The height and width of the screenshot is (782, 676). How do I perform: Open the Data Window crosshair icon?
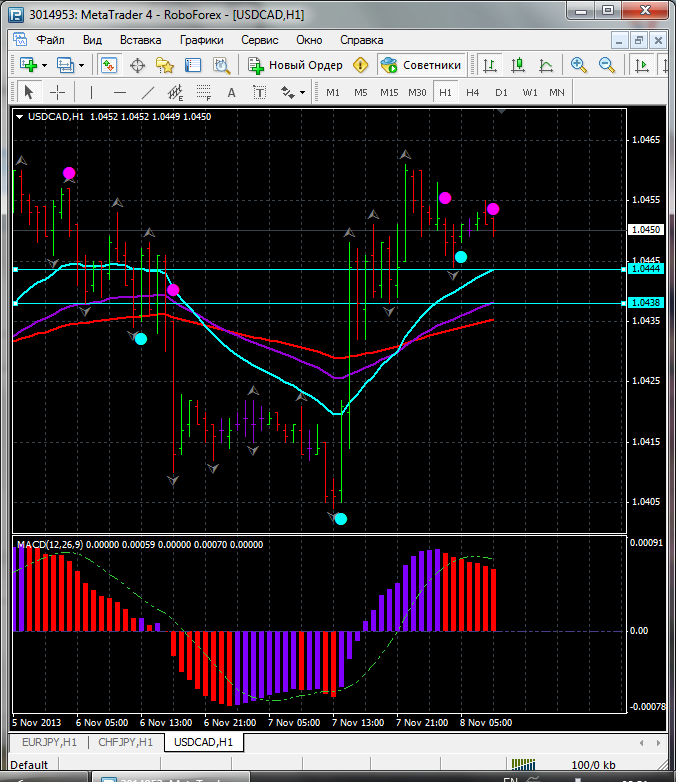[x=137, y=65]
